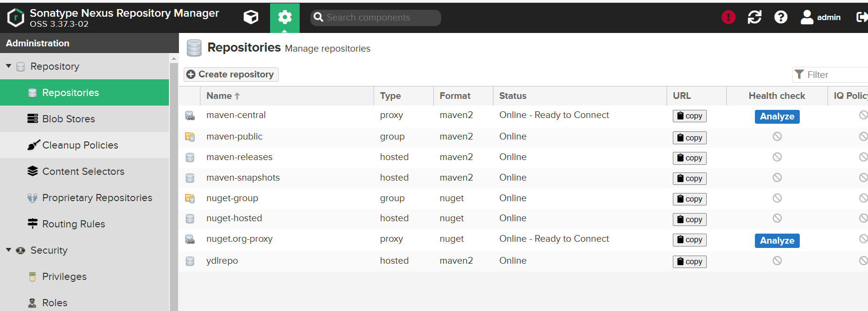Click health check disabled icon for maven-public

[x=777, y=137]
